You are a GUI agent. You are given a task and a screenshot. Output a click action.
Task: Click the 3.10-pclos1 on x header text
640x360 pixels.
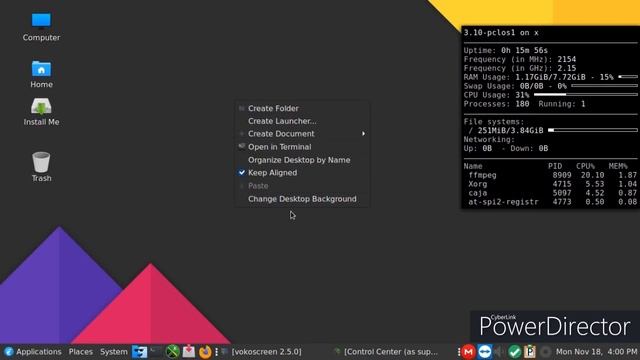[x=501, y=33]
